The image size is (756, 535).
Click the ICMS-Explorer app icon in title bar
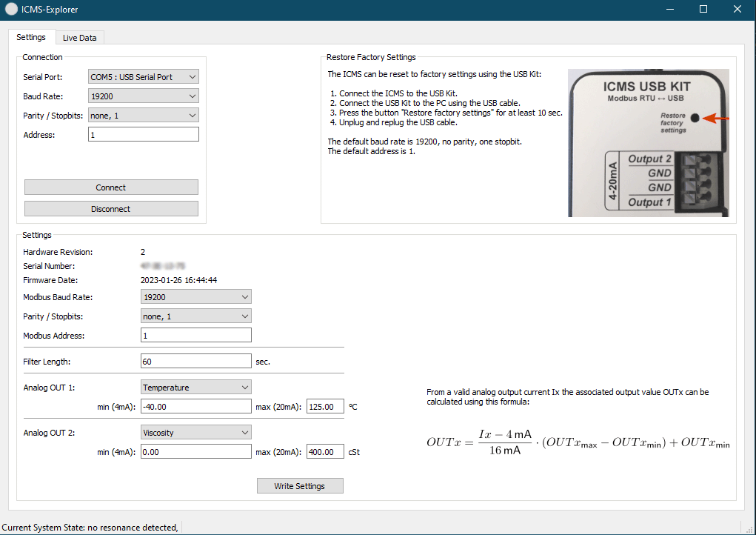click(11, 10)
